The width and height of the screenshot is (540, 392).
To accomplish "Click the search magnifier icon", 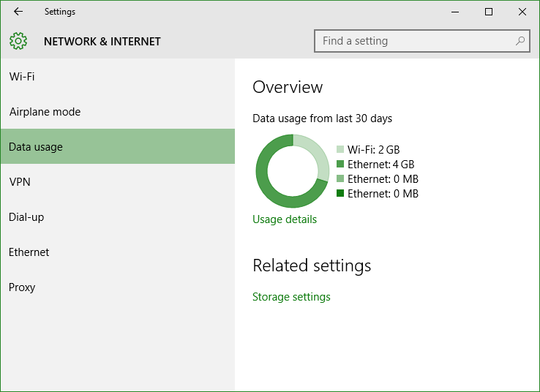I will 520,41.
